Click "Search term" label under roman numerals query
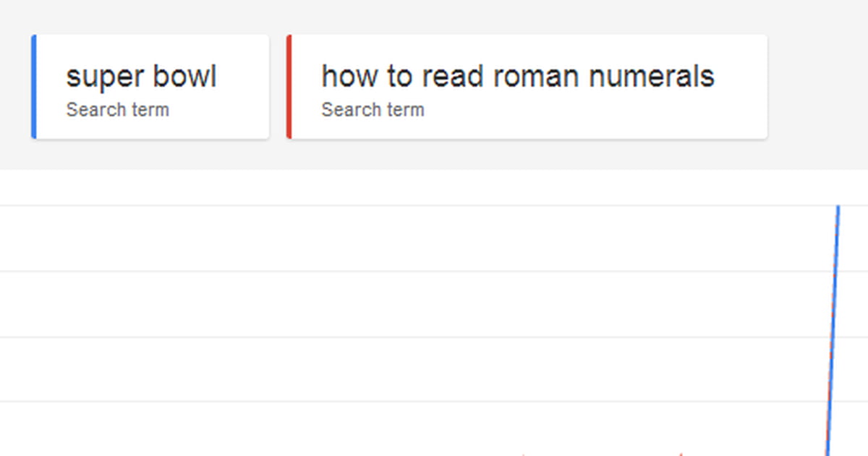868x456 pixels. click(373, 110)
